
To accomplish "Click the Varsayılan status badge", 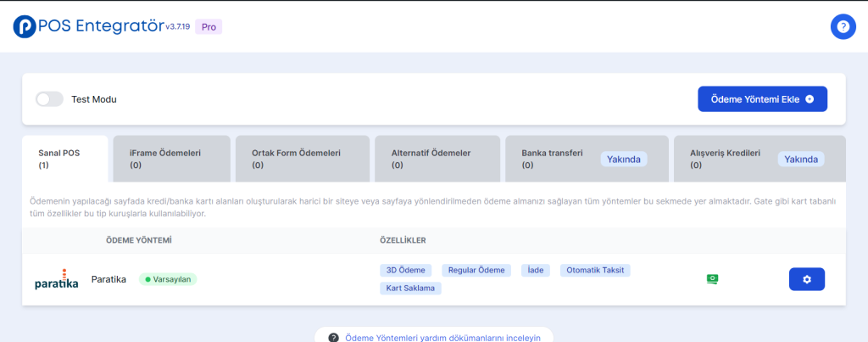I will click(x=168, y=278).
